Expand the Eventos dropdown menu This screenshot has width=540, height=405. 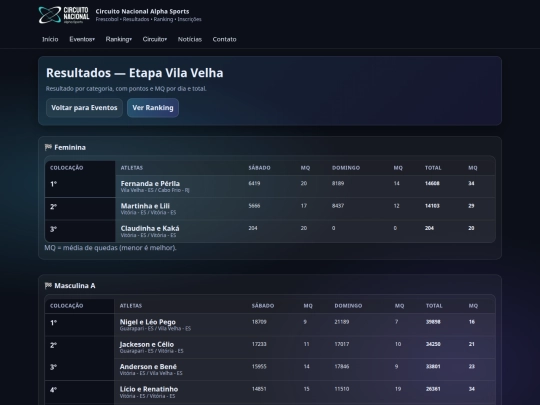(82, 39)
